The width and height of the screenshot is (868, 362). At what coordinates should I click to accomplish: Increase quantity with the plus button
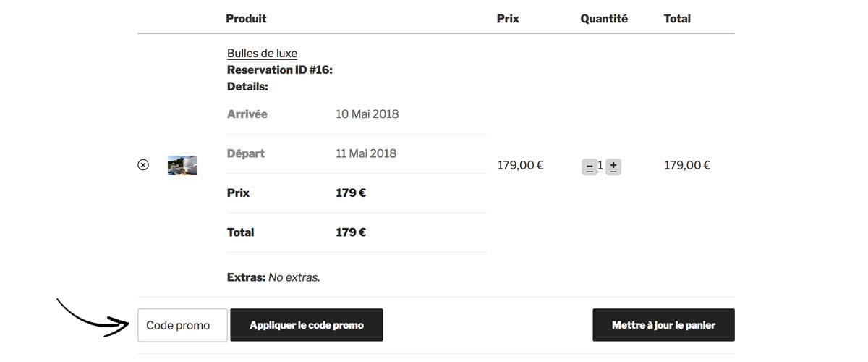[613, 167]
